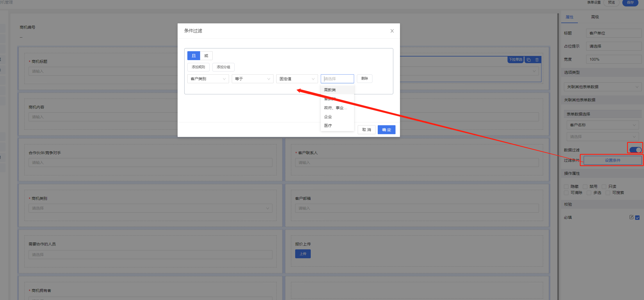Confirm the filter with 确定
This screenshot has width=644, height=300.
pyautogui.click(x=387, y=130)
